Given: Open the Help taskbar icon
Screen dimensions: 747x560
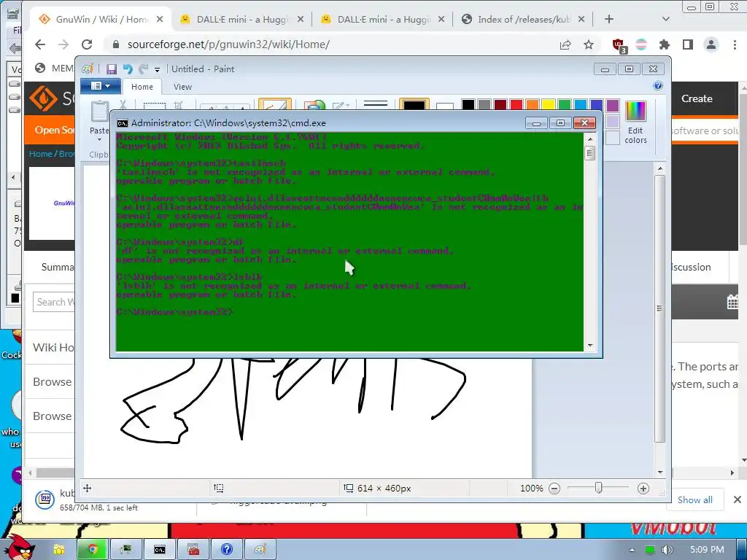Looking at the screenshot, I should click(227, 550).
